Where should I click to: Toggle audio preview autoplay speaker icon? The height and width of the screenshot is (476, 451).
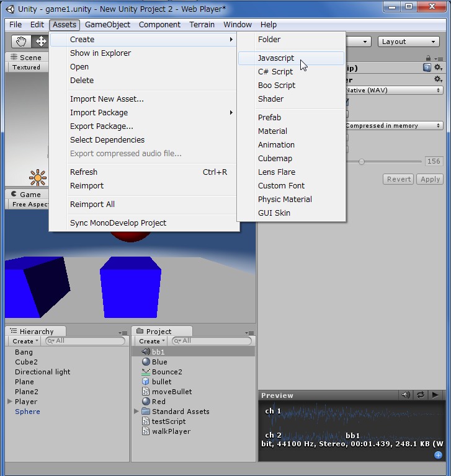[x=406, y=395]
